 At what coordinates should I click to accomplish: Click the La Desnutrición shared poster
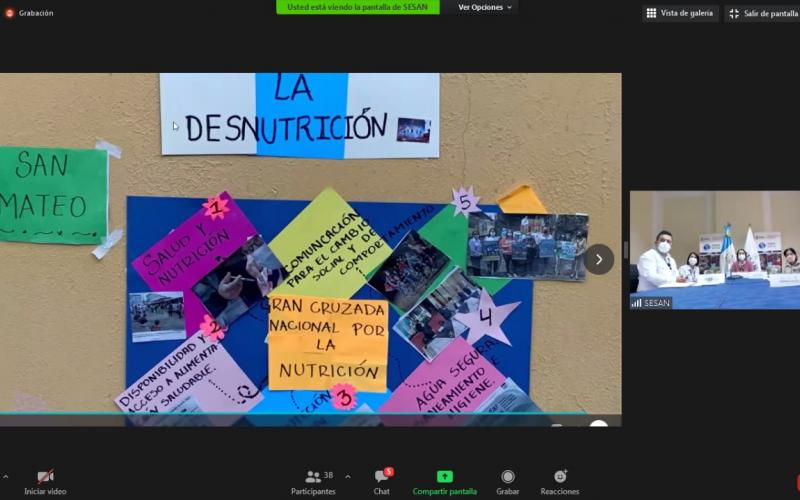click(x=300, y=115)
